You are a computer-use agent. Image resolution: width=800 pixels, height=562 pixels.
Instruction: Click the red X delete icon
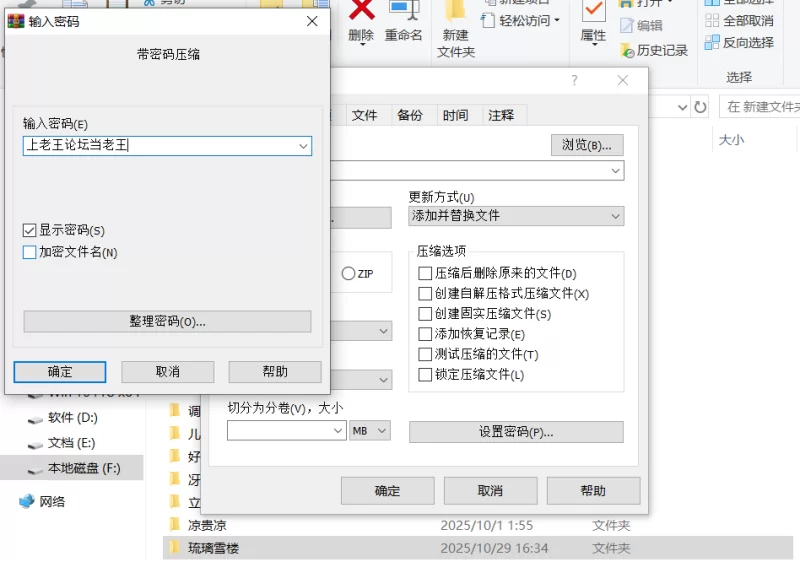(x=361, y=11)
